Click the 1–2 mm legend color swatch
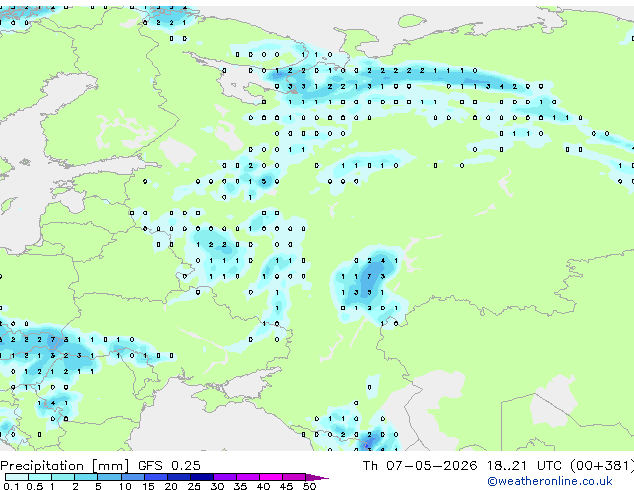634x490 pixels. pyautogui.click(x=63, y=477)
